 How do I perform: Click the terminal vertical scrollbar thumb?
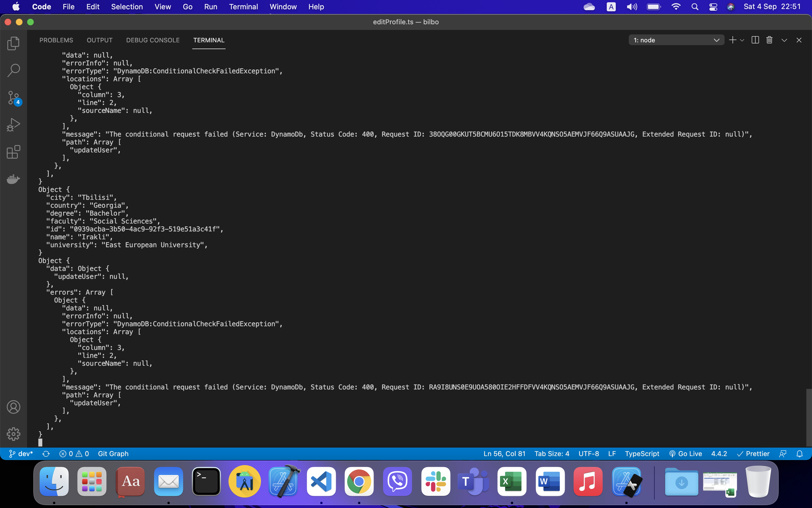click(x=809, y=417)
